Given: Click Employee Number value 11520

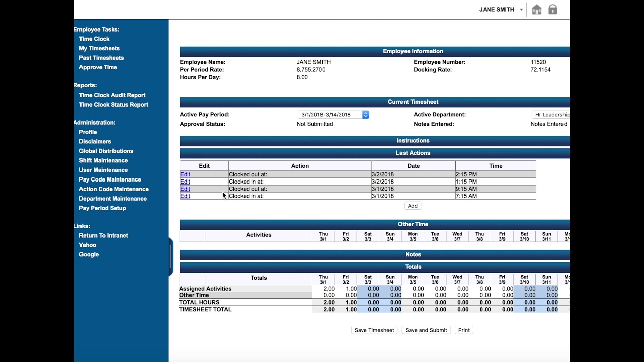Looking at the screenshot, I should [538, 62].
